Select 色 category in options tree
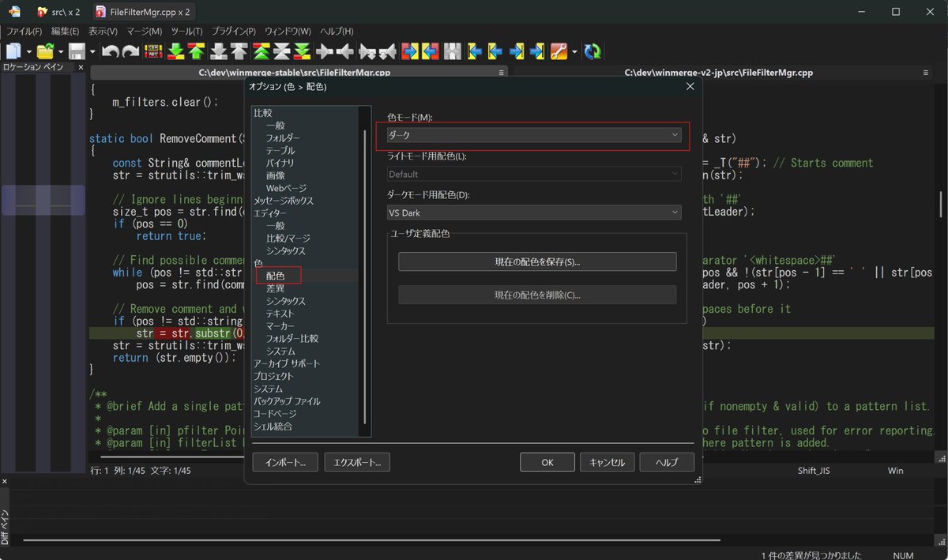Image resolution: width=948 pixels, height=560 pixels. click(258, 263)
